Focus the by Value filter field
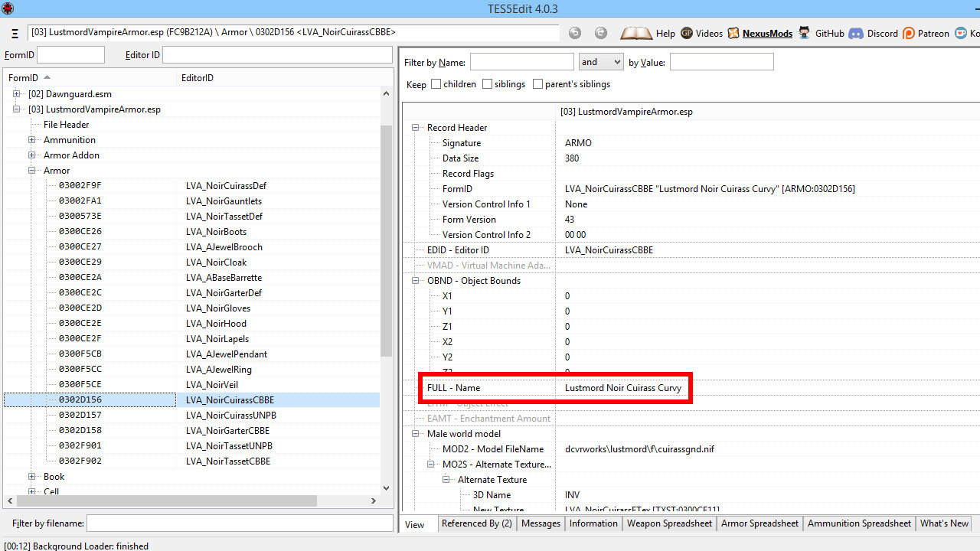 (721, 62)
